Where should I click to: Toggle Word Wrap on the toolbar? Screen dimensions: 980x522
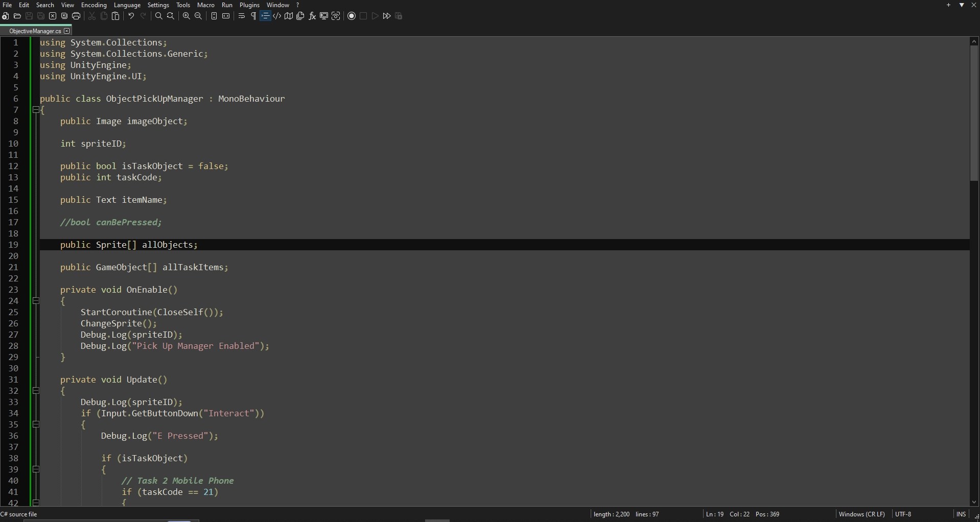pos(242,16)
